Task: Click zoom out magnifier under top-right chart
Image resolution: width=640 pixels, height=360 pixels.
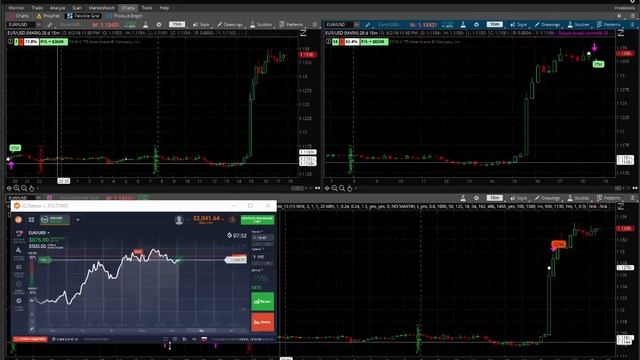Action: (x=342, y=188)
